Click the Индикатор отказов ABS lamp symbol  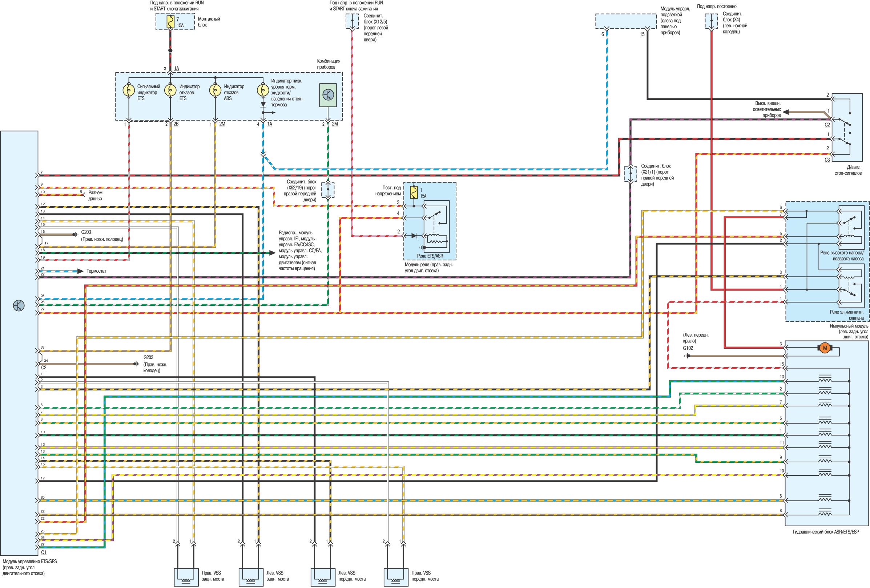215,90
